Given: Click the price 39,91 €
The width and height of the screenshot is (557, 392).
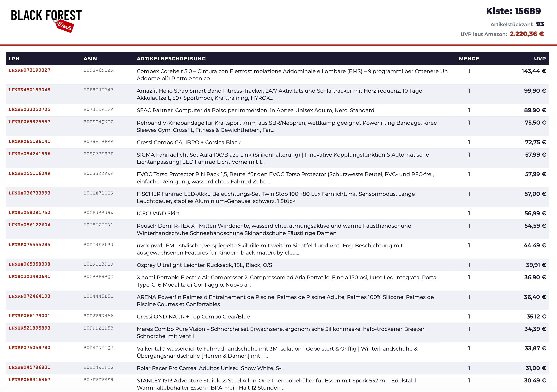Looking at the screenshot, I should [536, 265].
